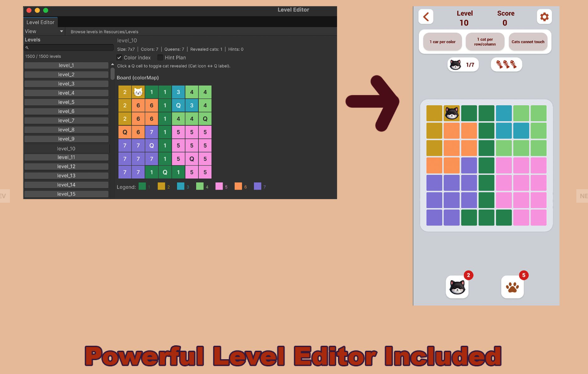Click the back arrow in game preview
Screen dimensions: 588x374
click(426, 17)
